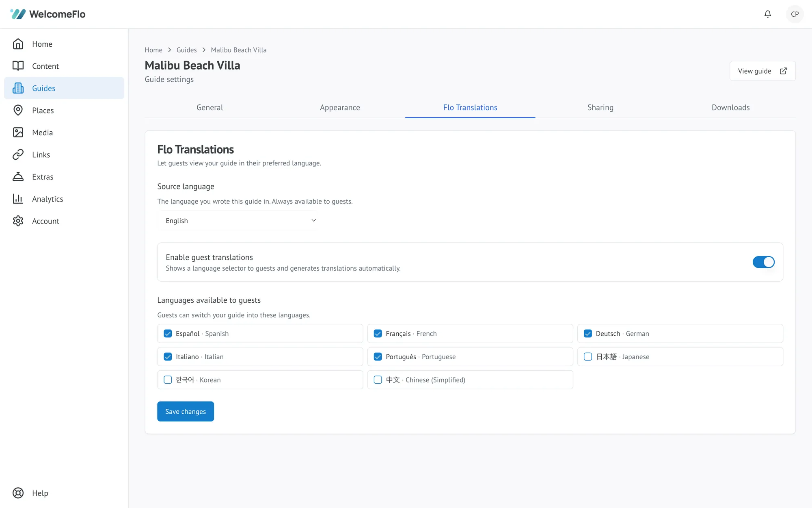
Task: Click the Home breadcrumb link
Action: point(153,50)
